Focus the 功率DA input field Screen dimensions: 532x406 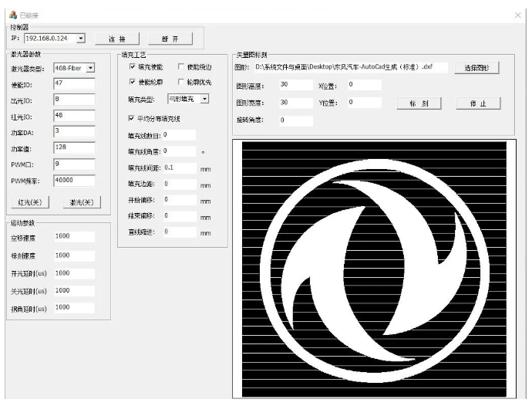[x=74, y=132]
